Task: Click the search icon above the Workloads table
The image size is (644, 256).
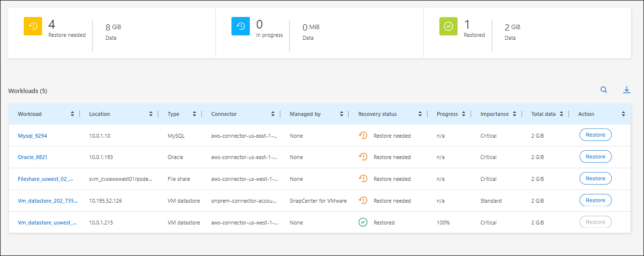Action: [x=603, y=90]
